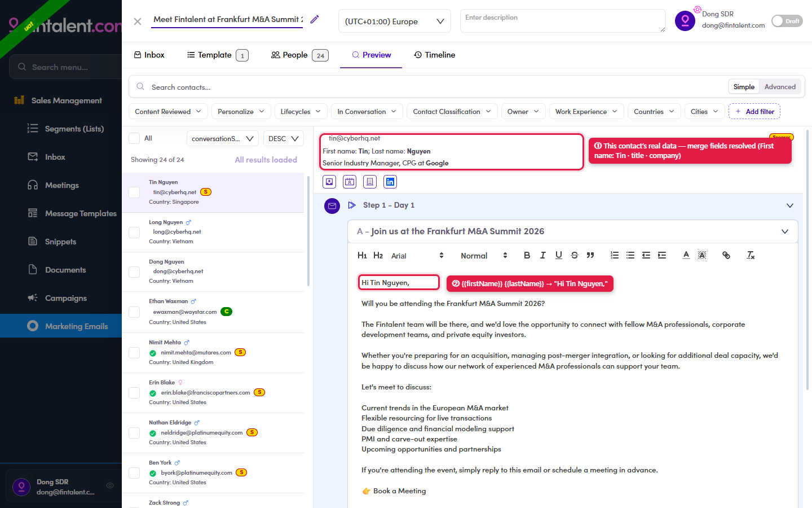Open Meetings in the sidebar

(x=61, y=185)
